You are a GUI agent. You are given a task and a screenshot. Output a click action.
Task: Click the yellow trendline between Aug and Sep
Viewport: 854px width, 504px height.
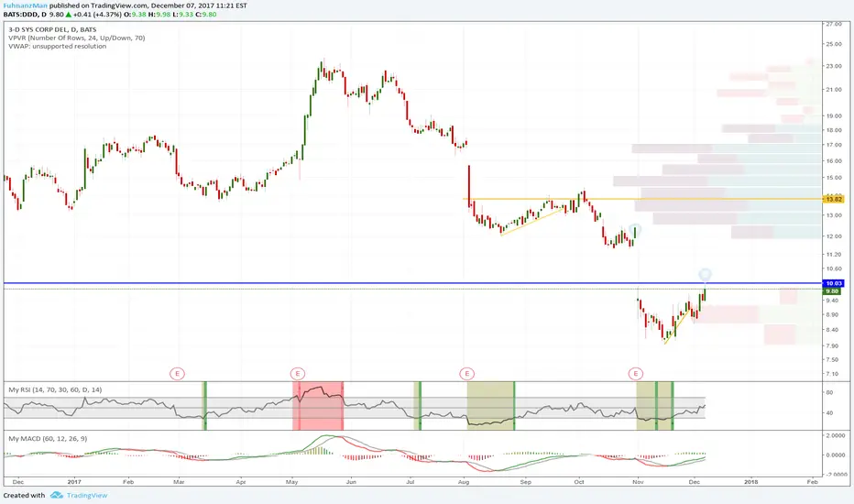click(532, 221)
